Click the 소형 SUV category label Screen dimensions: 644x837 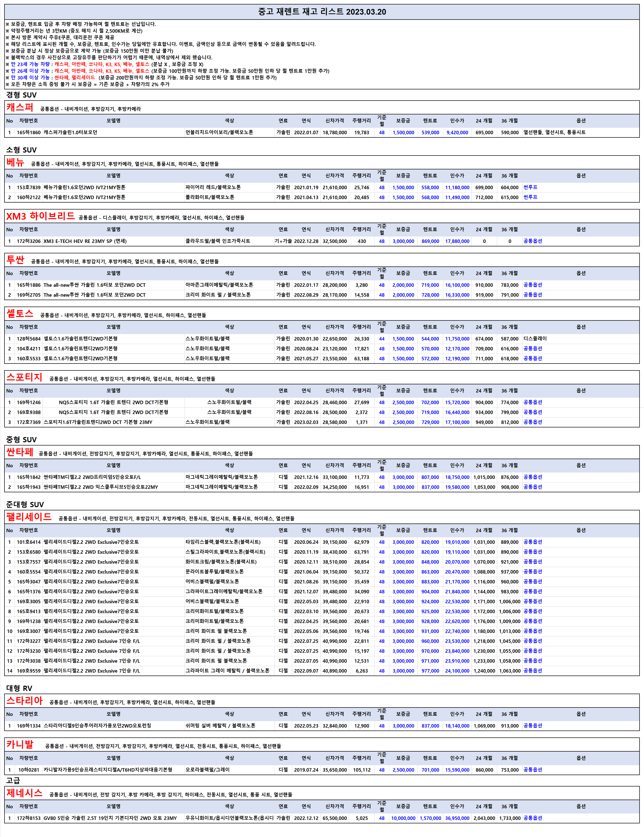tap(22, 150)
